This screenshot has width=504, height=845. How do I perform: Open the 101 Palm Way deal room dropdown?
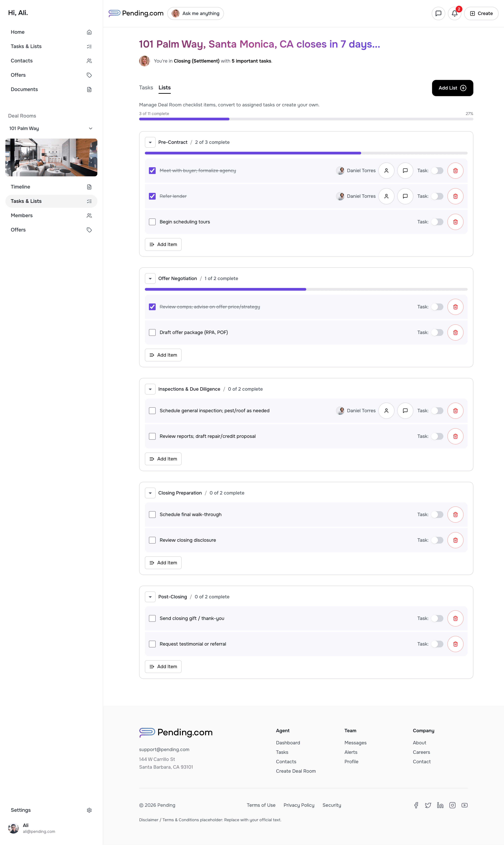tap(90, 128)
